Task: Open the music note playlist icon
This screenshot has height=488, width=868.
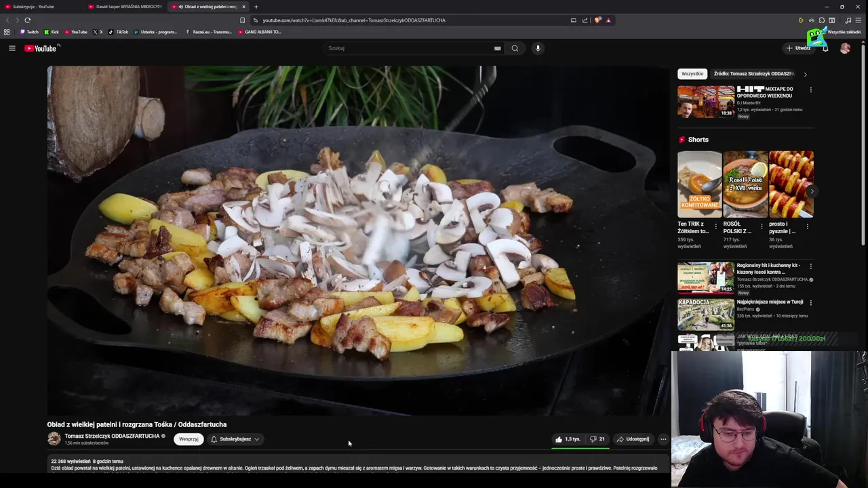Action: pos(848,20)
